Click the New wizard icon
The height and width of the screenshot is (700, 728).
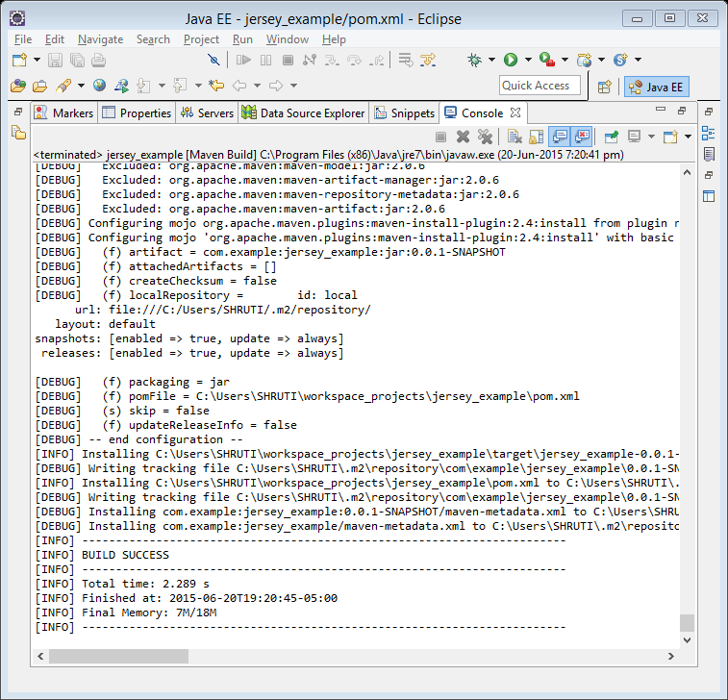[x=19, y=60]
